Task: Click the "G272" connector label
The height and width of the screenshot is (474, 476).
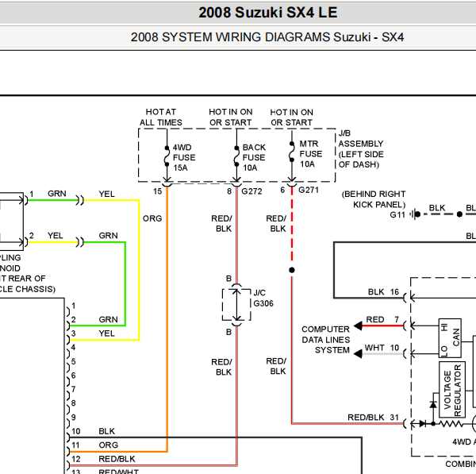Action: [x=251, y=191]
